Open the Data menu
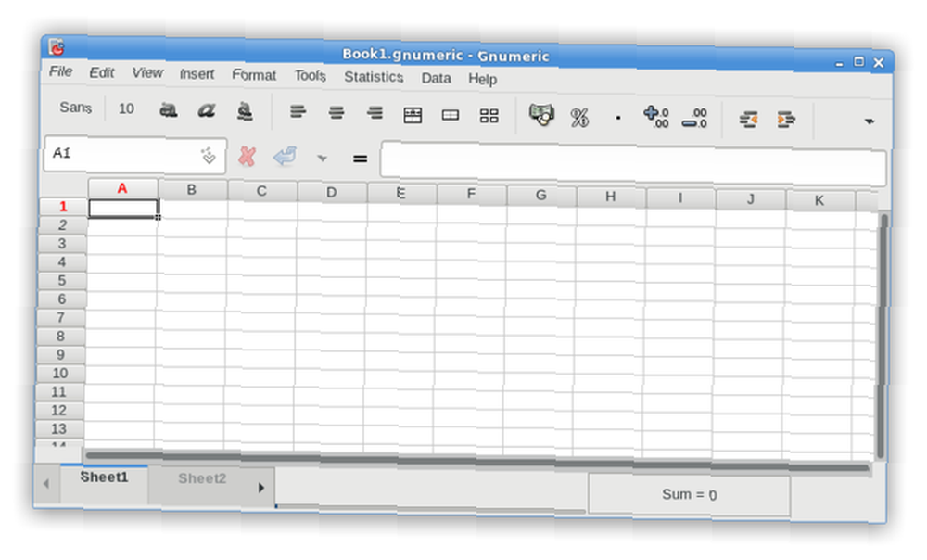The image size is (927, 560). point(436,78)
